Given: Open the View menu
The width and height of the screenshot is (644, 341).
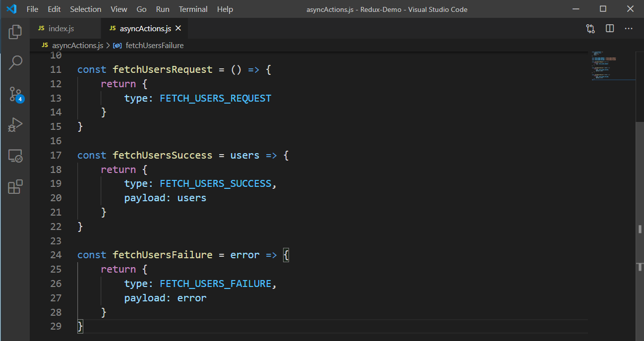Looking at the screenshot, I should click(x=119, y=9).
